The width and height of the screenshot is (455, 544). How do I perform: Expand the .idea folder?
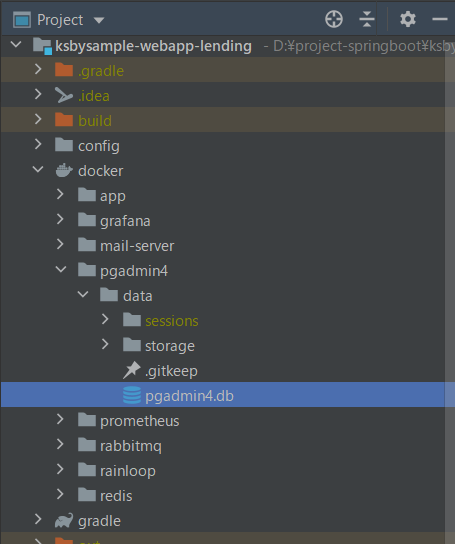pyautogui.click(x=38, y=94)
